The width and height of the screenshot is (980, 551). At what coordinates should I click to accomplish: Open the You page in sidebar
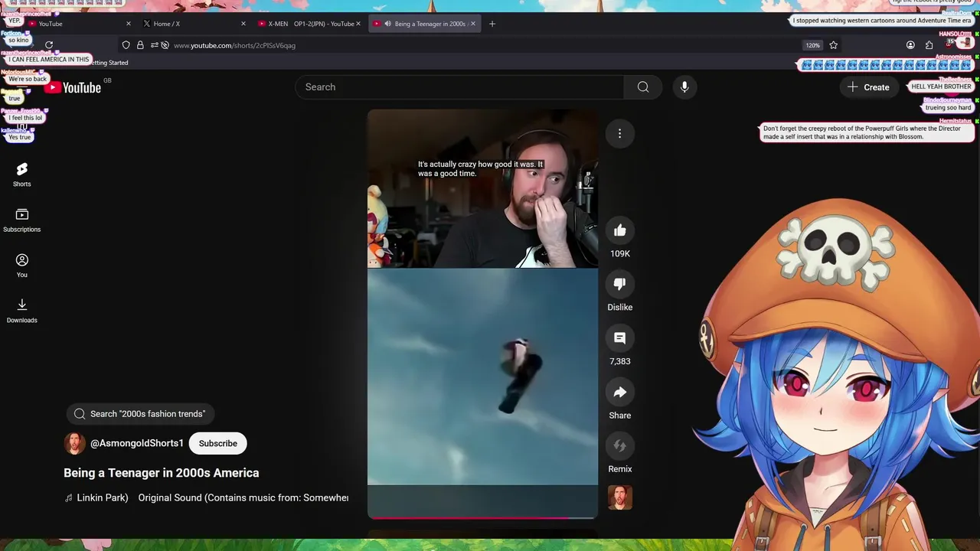point(21,266)
